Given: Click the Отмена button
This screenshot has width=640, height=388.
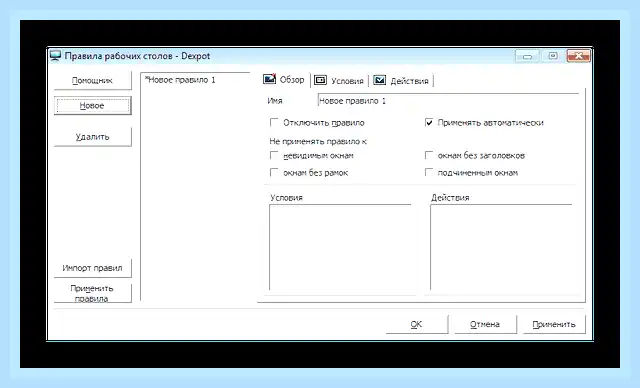Looking at the screenshot, I should tap(485, 324).
